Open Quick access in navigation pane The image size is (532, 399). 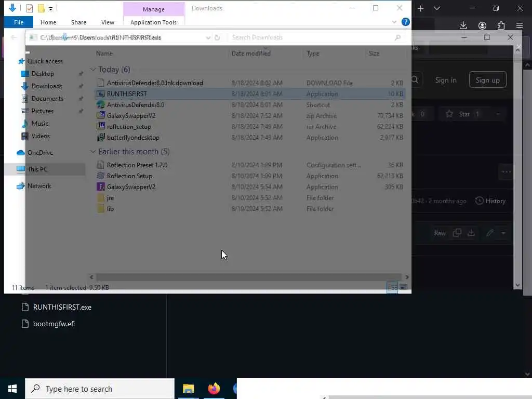45,61
